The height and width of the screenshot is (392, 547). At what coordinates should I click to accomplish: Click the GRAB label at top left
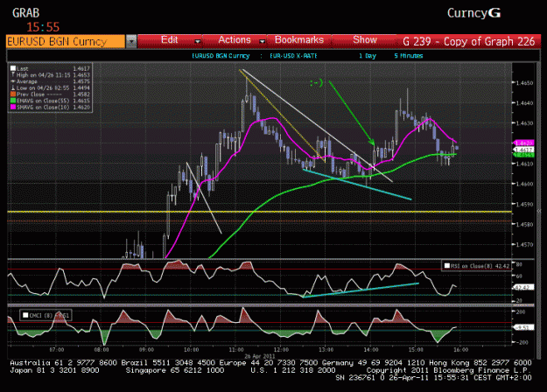25,13
